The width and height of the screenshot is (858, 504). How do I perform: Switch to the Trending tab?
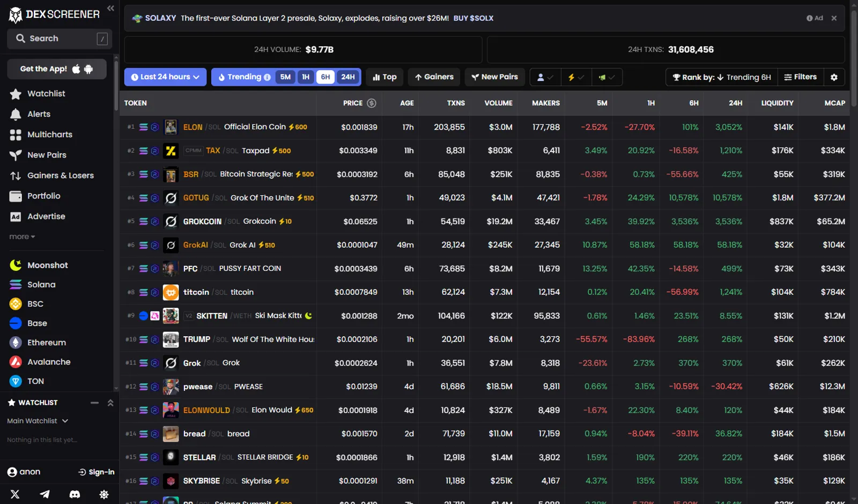point(243,77)
